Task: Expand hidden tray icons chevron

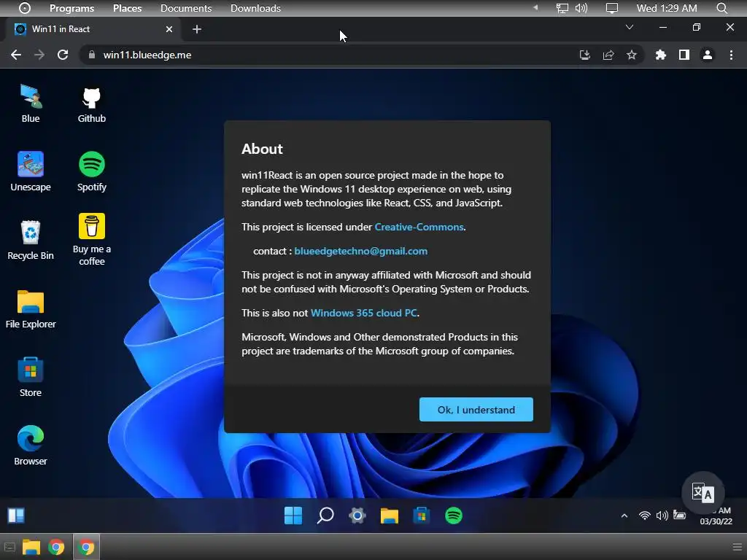Action: pyautogui.click(x=624, y=516)
